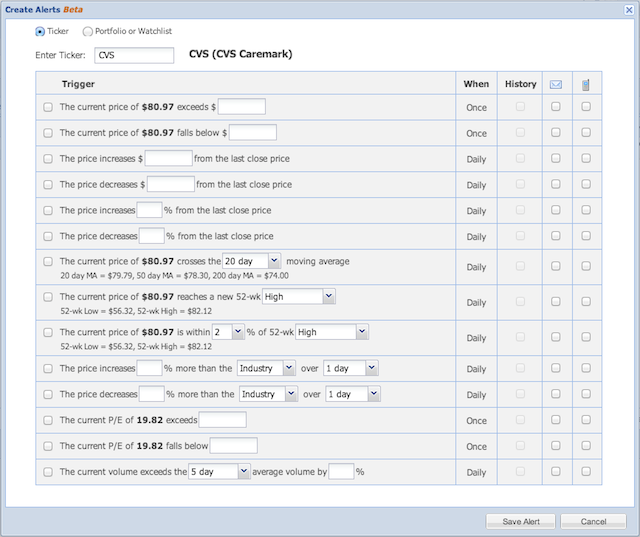Open the % of 52-wk High dropdown
Image resolution: width=640 pixels, height=537 pixels.
[331, 332]
